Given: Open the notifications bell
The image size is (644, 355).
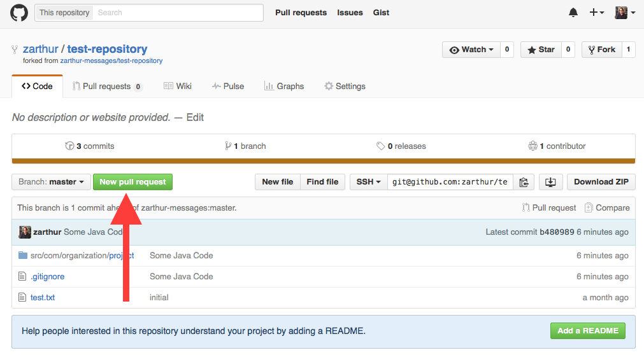Looking at the screenshot, I should click(x=573, y=13).
